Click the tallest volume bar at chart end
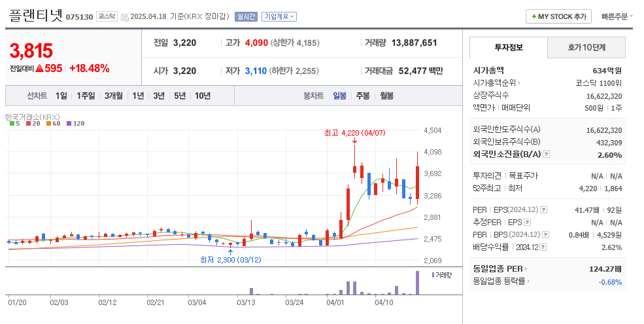The image size is (644, 324). coord(417,283)
